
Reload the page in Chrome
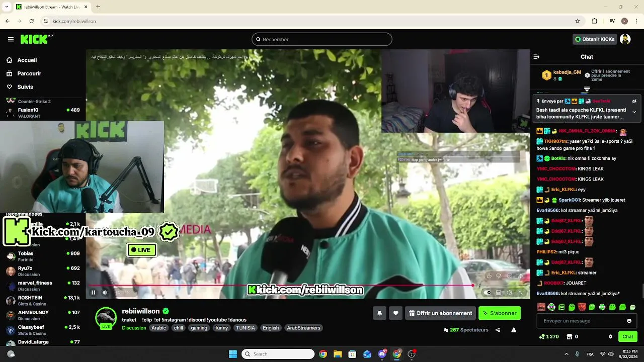[31, 21]
